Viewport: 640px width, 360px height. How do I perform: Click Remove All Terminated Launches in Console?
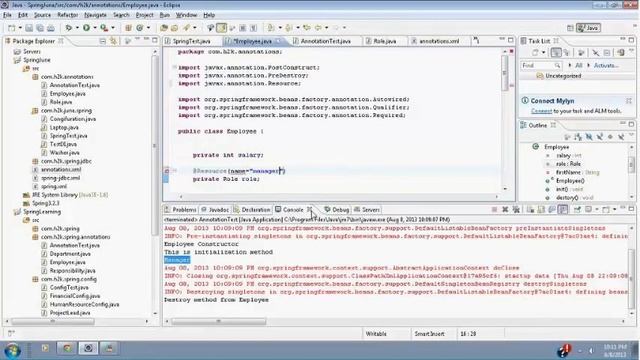pyautogui.click(x=516, y=210)
